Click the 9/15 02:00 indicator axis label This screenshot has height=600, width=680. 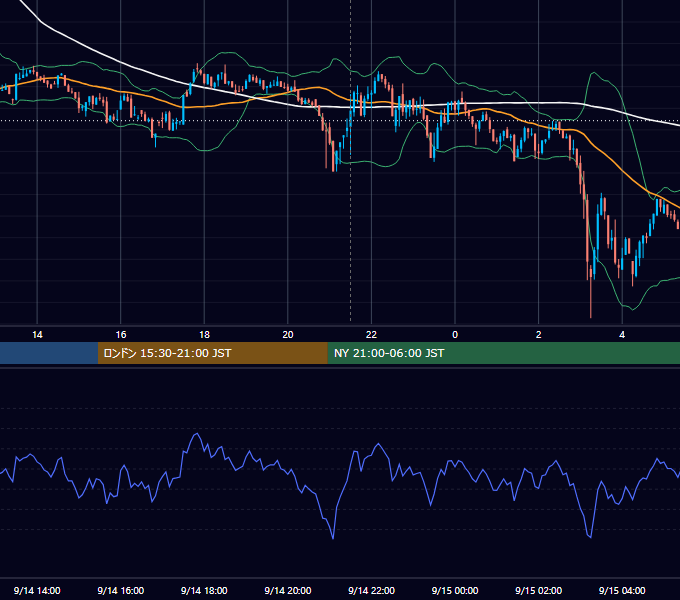[539, 590]
